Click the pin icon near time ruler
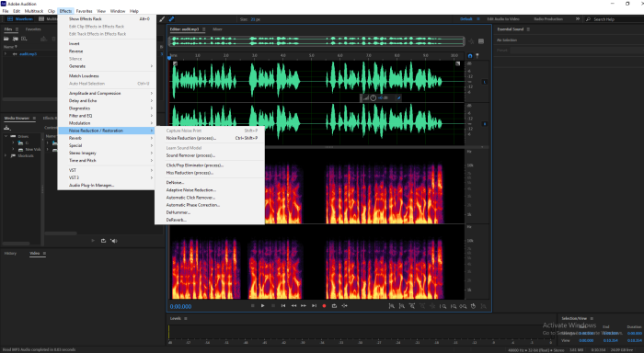The width and height of the screenshot is (644, 353). coord(477,56)
